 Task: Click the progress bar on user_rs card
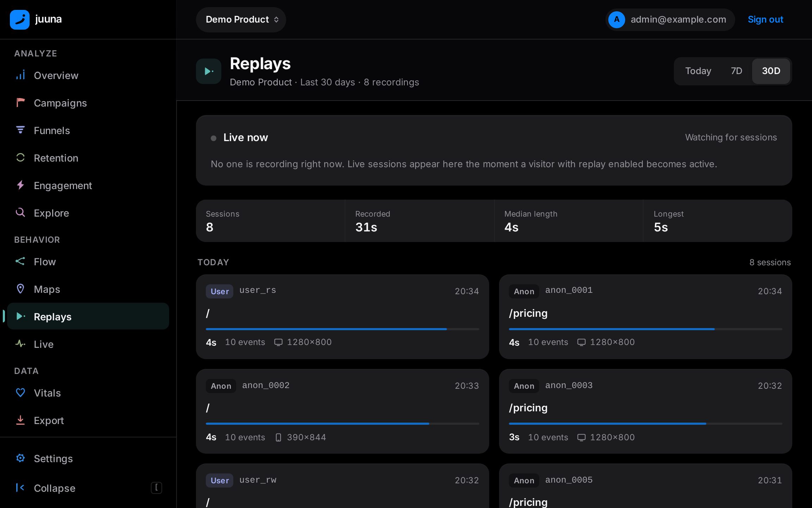(x=343, y=329)
